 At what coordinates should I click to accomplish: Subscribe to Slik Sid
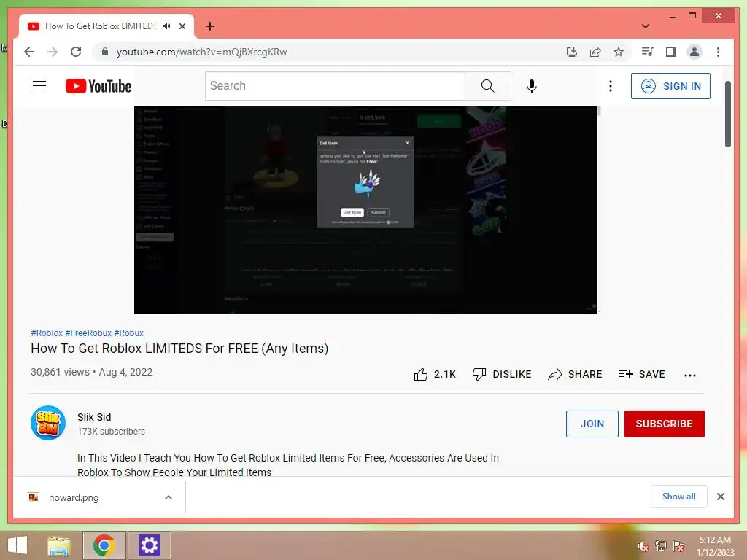[x=664, y=424]
